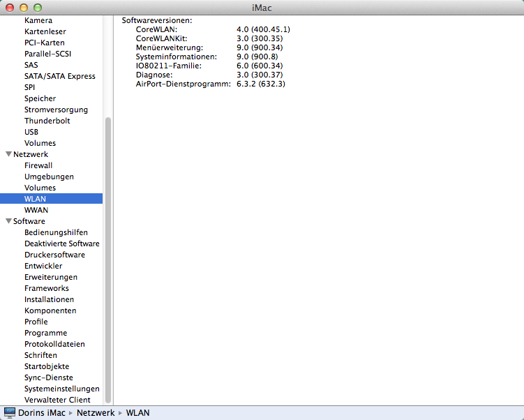Select Schriften in the sidebar
The width and height of the screenshot is (524, 420).
pyautogui.click(x=40, y=355)
